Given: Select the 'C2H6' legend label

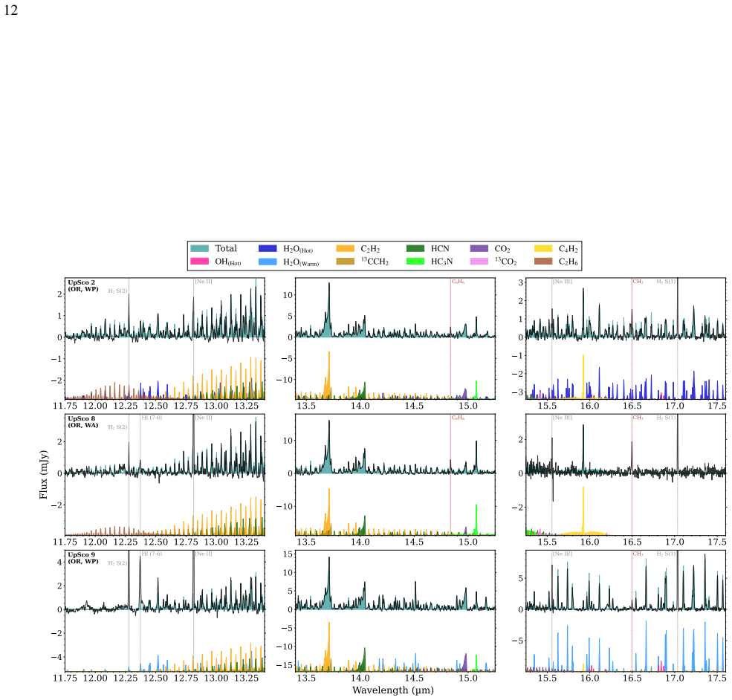Looking at the screenshot, I should 569,262.
